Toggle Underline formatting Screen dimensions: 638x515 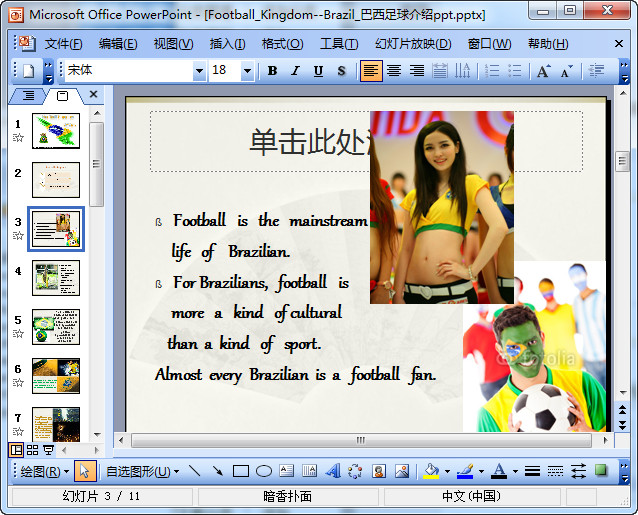[318, 71]
